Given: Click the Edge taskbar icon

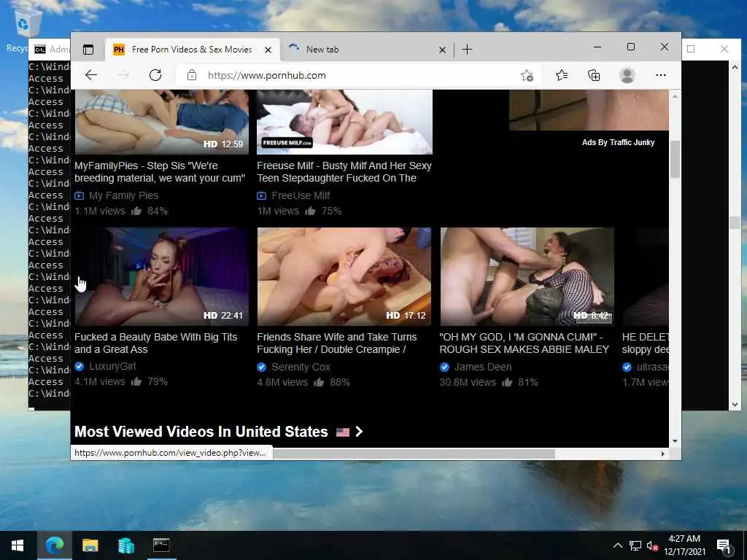Looking at the screenshot, I should click(54, 545).
